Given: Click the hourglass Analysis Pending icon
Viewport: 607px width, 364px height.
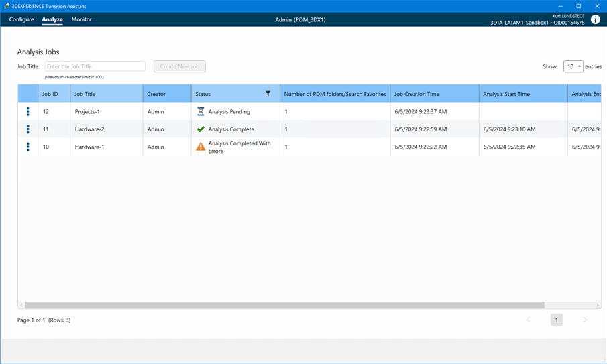Looking at the screenshot, I should (201, 111).
